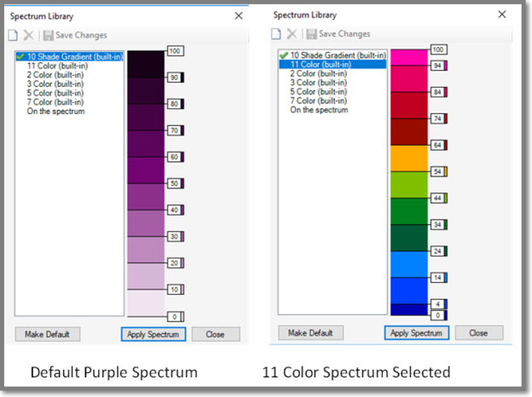The width and height of the screenshot is (532, 397).
Task: Click the New spectrum icon in left dialog
Action: point(13,35)
